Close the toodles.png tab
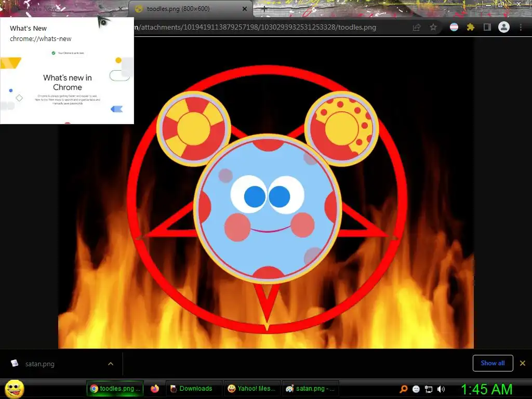This screenshot has width=532, height=399. [245, 9]
